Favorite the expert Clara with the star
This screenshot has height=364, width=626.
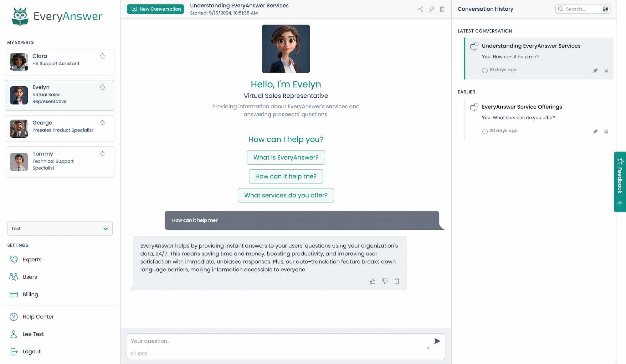(102, 56)
